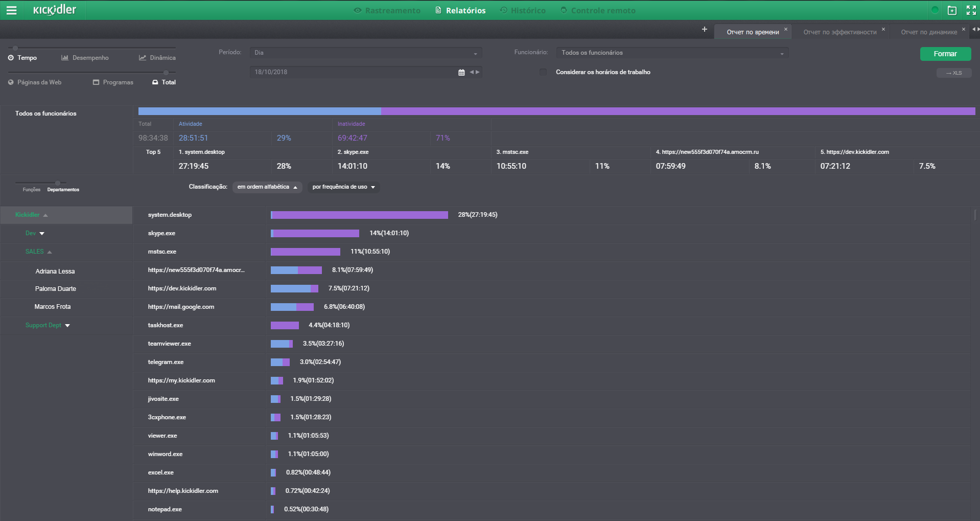This screenshot has height=521, width=980.
Task: Click teamviewer.exe row label
Action: click(x=170, y=344)
